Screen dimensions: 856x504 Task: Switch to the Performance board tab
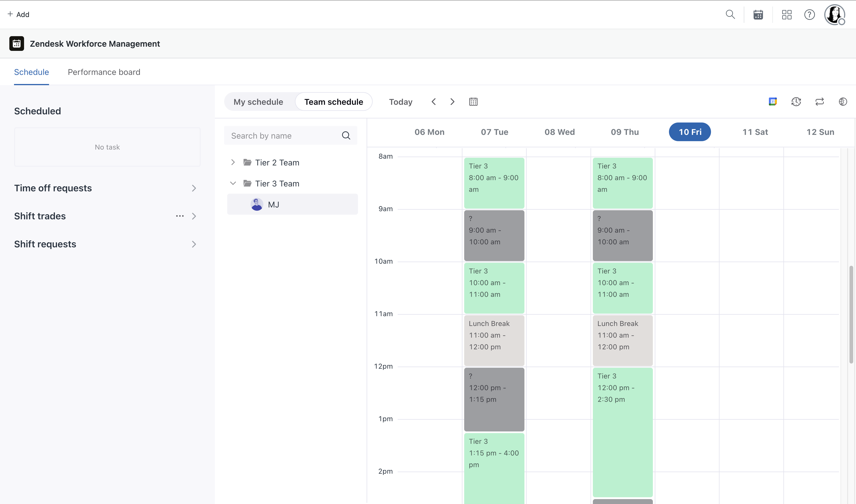[104, 72]
